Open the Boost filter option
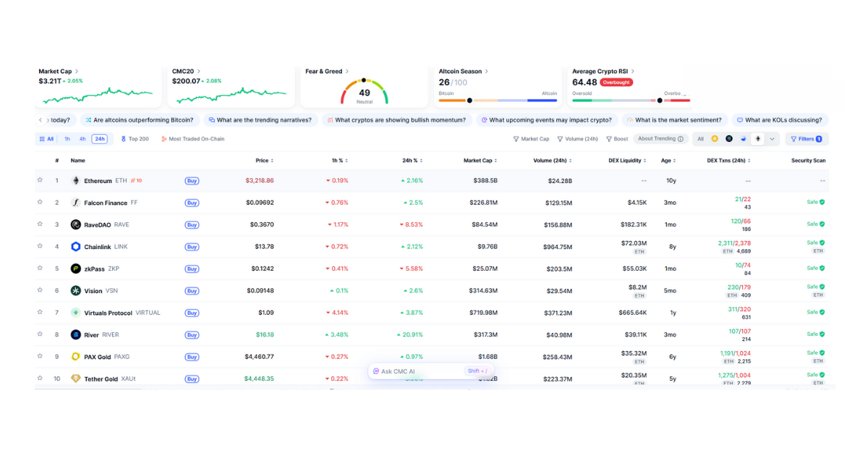Viewport: 868px width, 456px height. 616,138
